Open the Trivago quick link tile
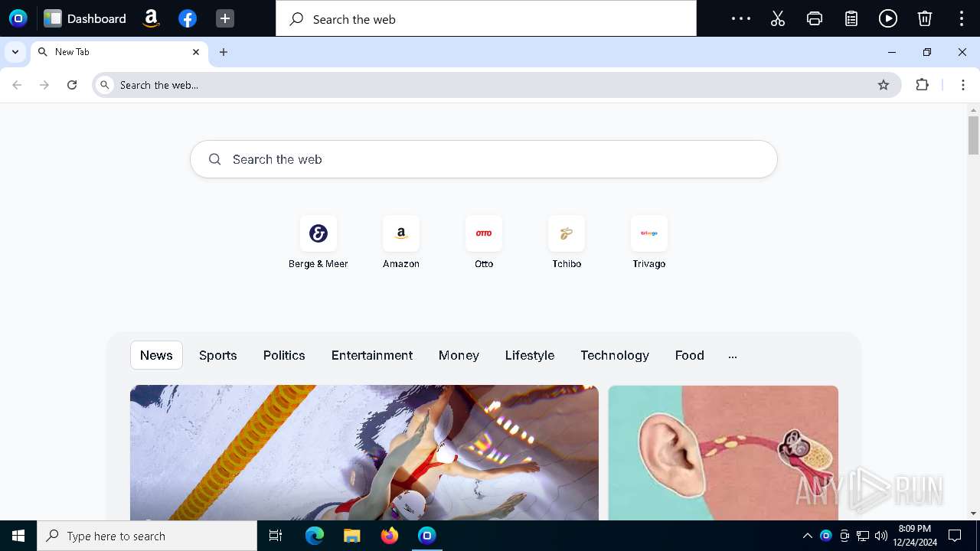 click(x=649, y=243)
